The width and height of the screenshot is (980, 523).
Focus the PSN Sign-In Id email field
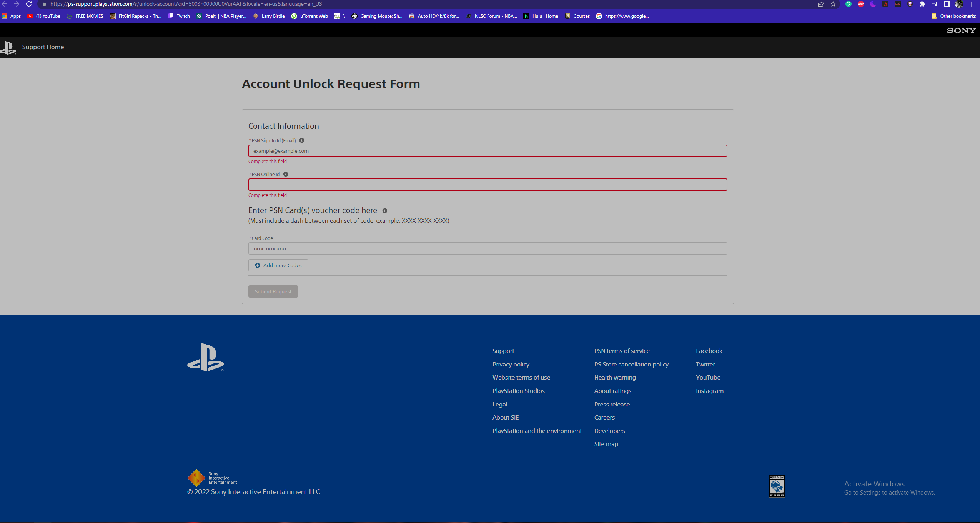(x=488, y=151)
